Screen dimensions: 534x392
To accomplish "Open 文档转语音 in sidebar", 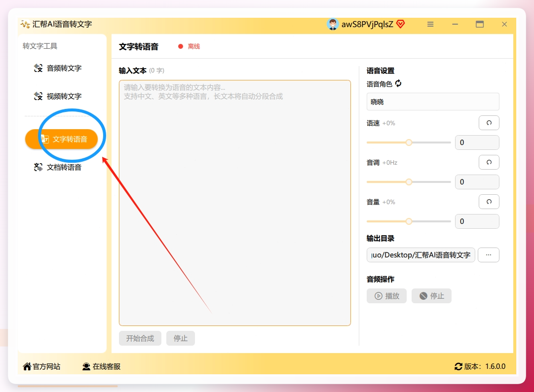I will coord(58,167).
